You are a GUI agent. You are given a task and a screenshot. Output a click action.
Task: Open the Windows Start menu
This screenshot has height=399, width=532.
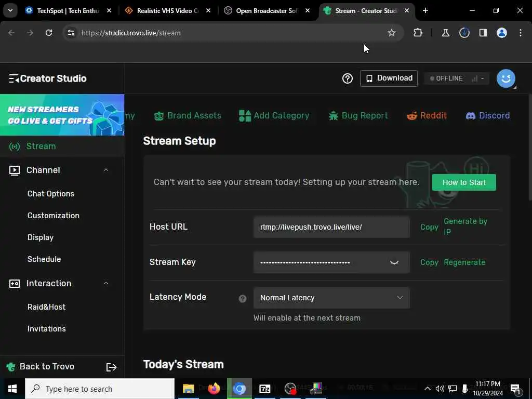[12, 389]
